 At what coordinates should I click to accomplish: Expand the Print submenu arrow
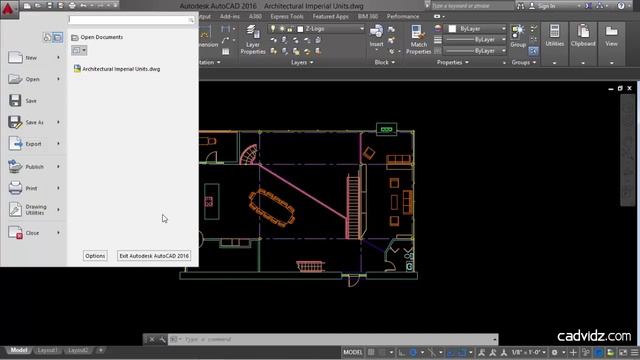click(58, 188)
